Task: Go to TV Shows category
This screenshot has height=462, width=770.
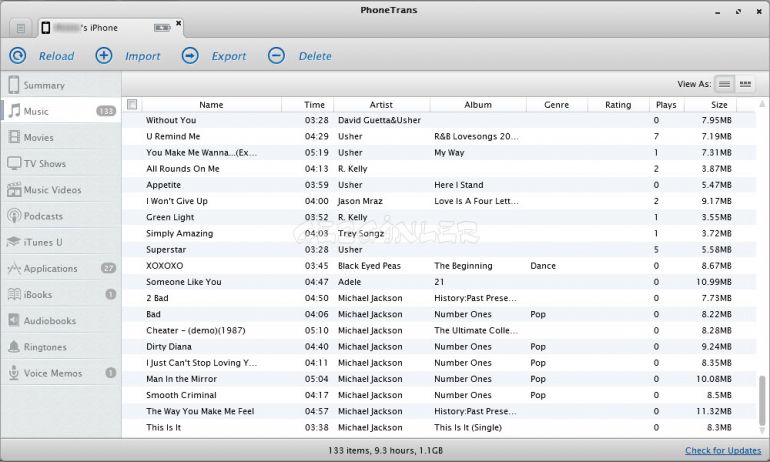Action: click(x=61, y=163)
